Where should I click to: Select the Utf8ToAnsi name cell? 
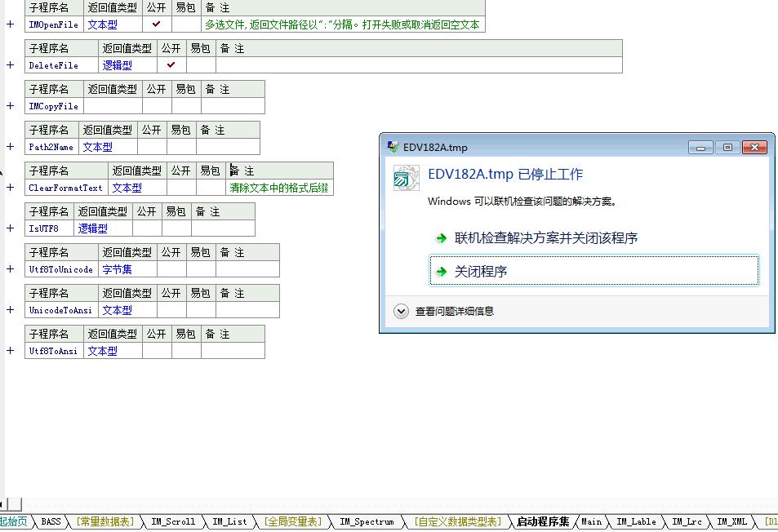pos(54,351)
